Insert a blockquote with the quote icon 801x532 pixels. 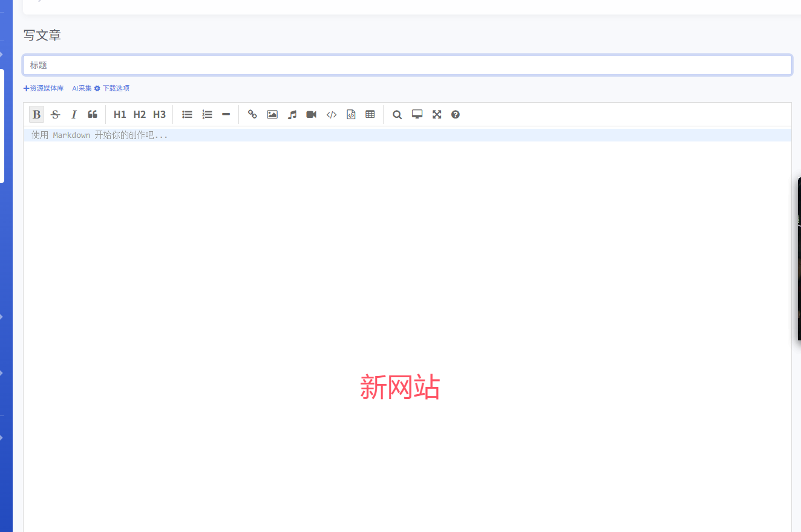[93, 114]
